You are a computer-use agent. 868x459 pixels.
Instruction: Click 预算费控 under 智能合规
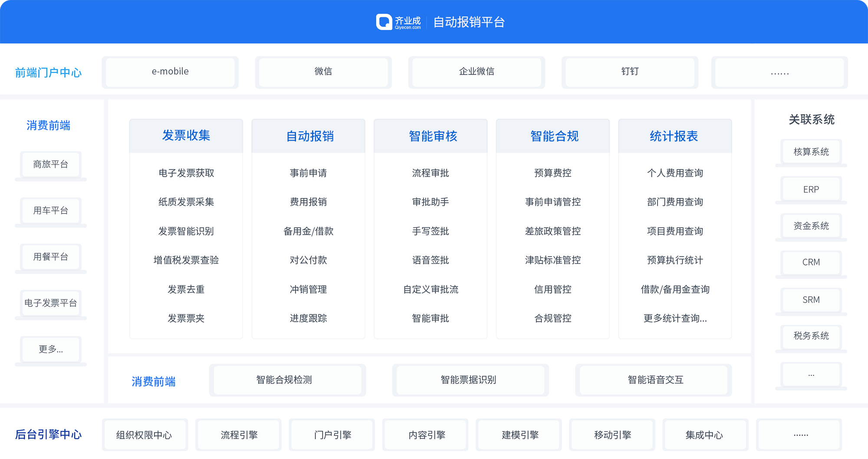[x=553, y=173]
